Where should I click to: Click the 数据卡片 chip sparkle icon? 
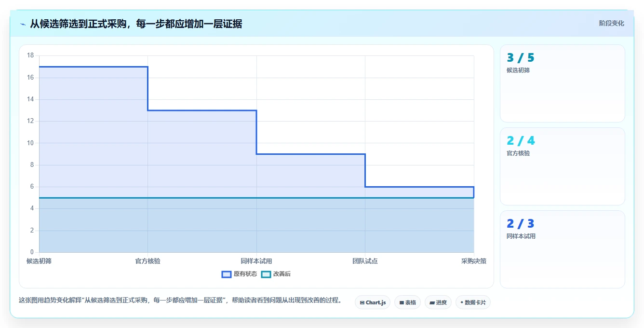click(x=462, y=302)
